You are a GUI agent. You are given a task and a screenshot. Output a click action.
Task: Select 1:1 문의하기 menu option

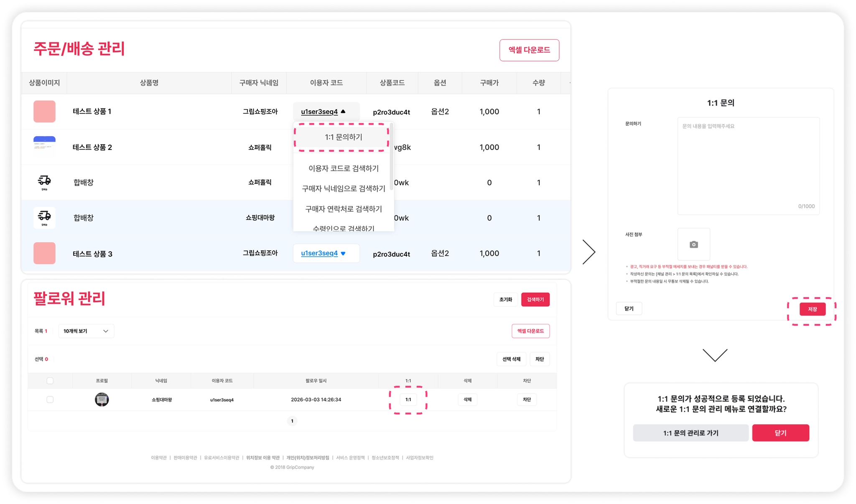(x=343, y=137)
